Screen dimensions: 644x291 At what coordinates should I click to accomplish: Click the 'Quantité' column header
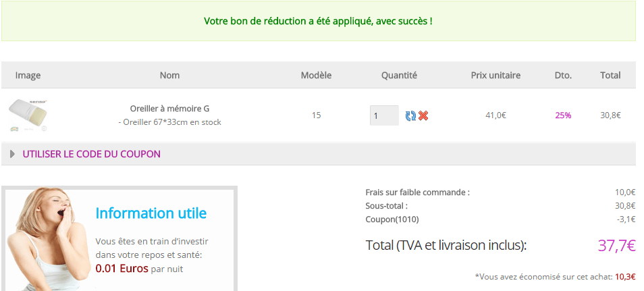tap(399, 75)
